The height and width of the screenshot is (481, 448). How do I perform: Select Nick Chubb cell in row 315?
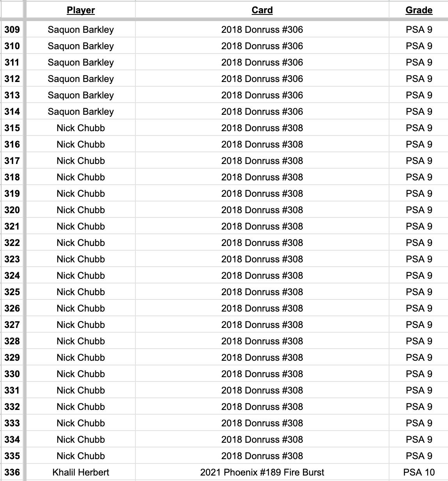coord(81,128)
